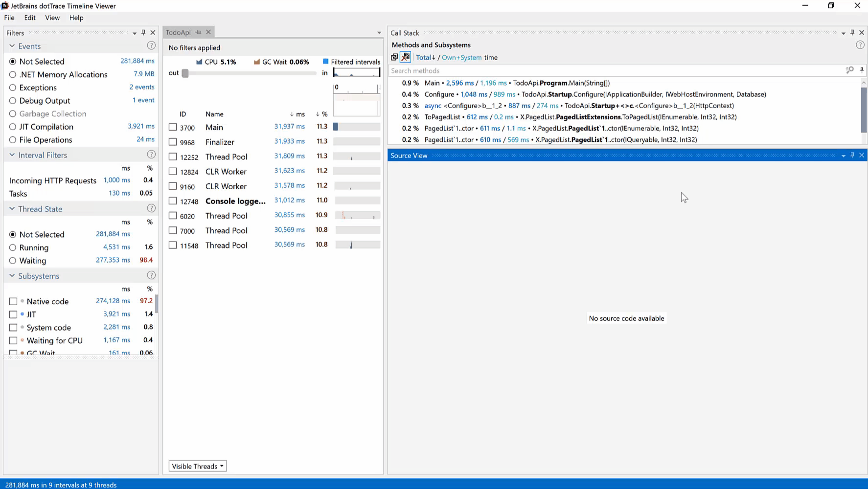The height and width of the screenshot is (490, 868).
Task: Collapse the Interval Filters section
Action: click(x=12, y=155)
